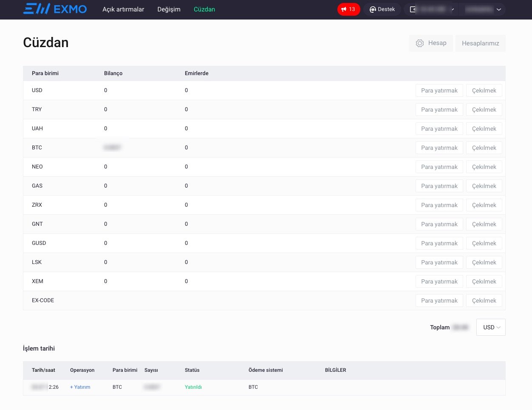This screenshot has width=532, height=410.
Task: Click the gear icon on the Hesap button
Action: 420,43
